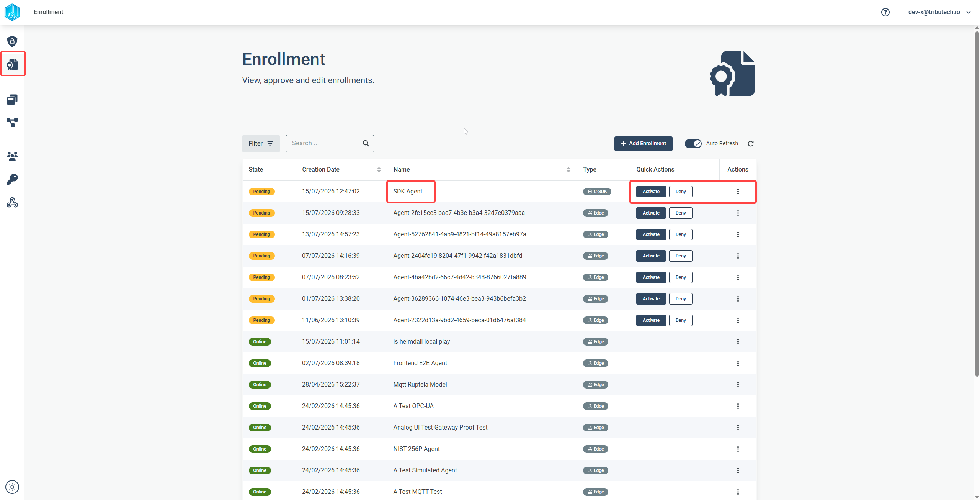Viewport: 980px width, 500px height.
Task: Open actions menu for A Test OPC-UA
Action: tap(738, 406)
